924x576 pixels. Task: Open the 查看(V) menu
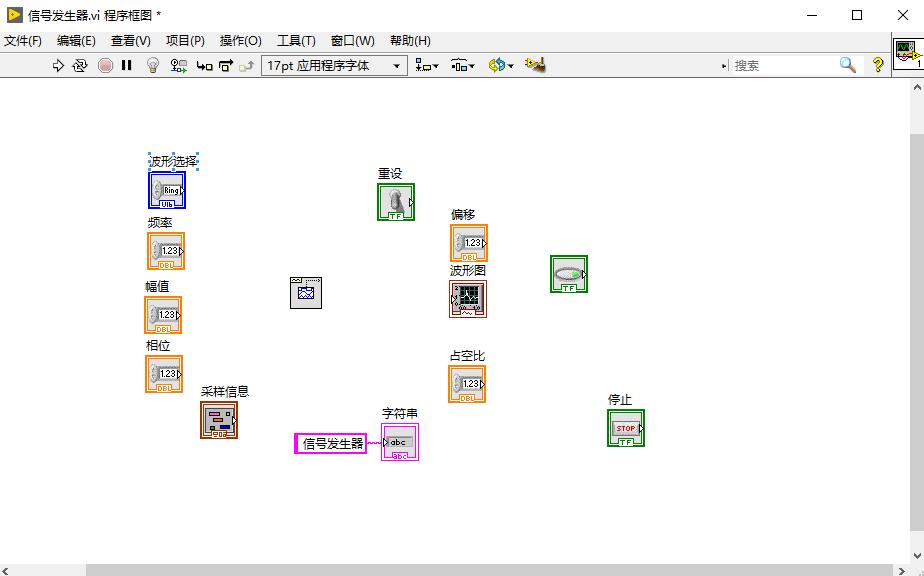(x=131, y=41)
